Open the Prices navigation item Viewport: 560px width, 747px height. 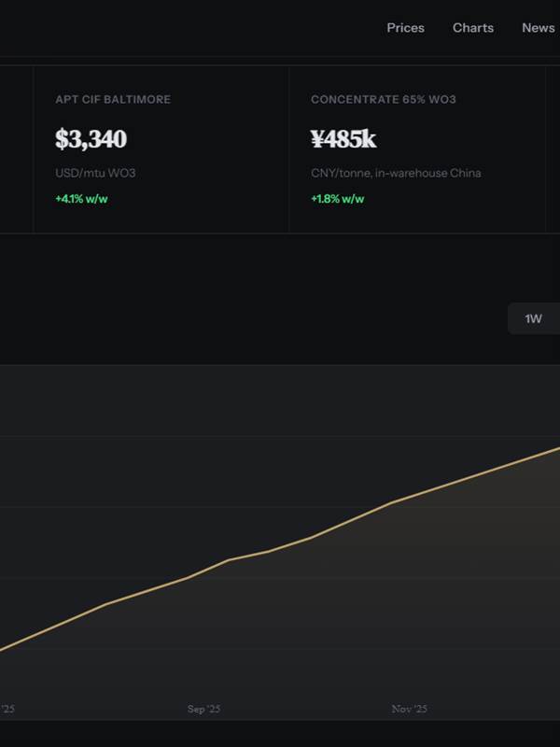tap(405, 28)
